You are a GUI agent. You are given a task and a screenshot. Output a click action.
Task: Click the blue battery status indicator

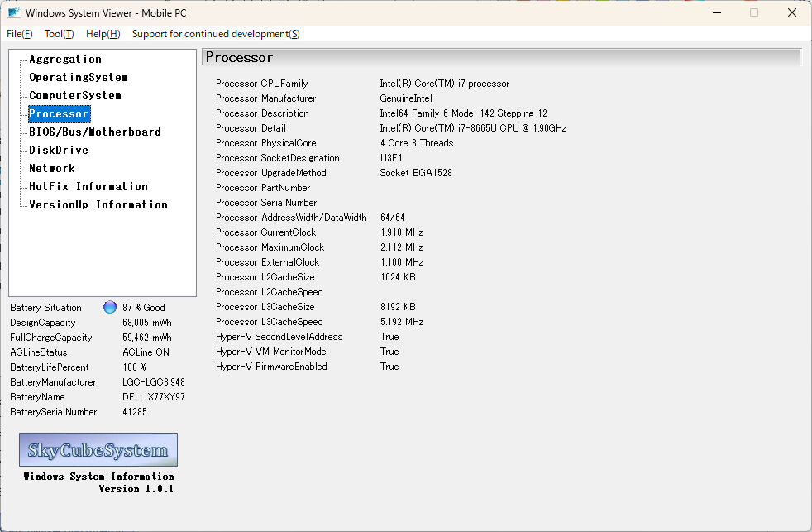(110, 307)
